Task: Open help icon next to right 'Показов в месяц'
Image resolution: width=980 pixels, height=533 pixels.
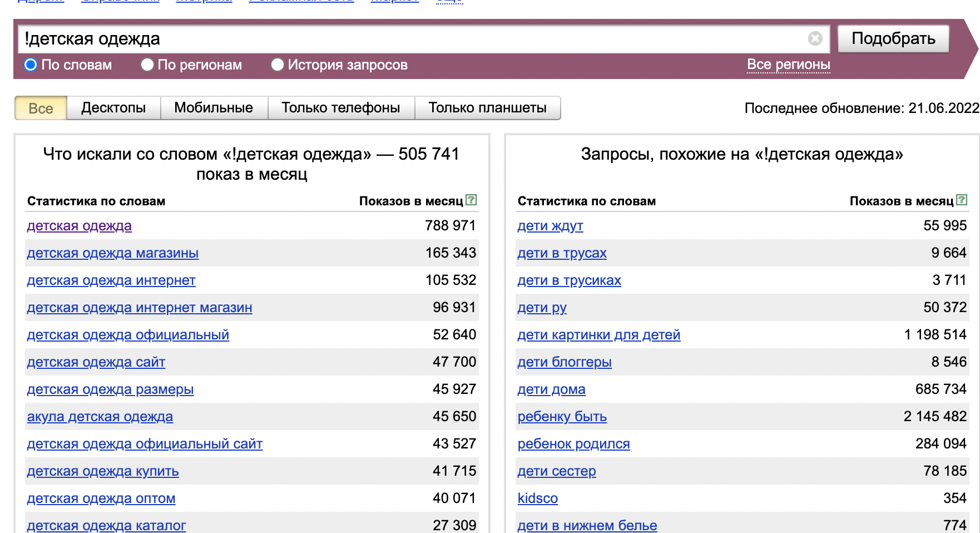Action: (x=962, y=200)
